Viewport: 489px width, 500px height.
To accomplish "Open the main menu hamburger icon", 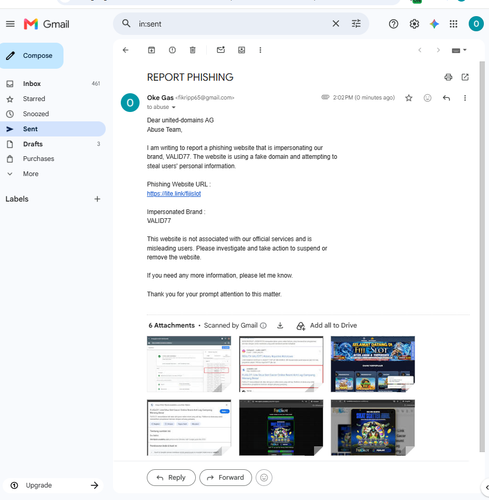I will (x=10, y=24).
